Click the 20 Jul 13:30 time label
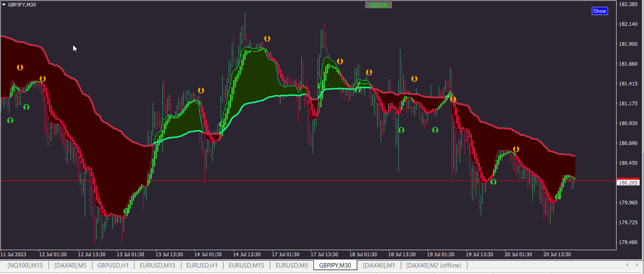 pos(557,255)
